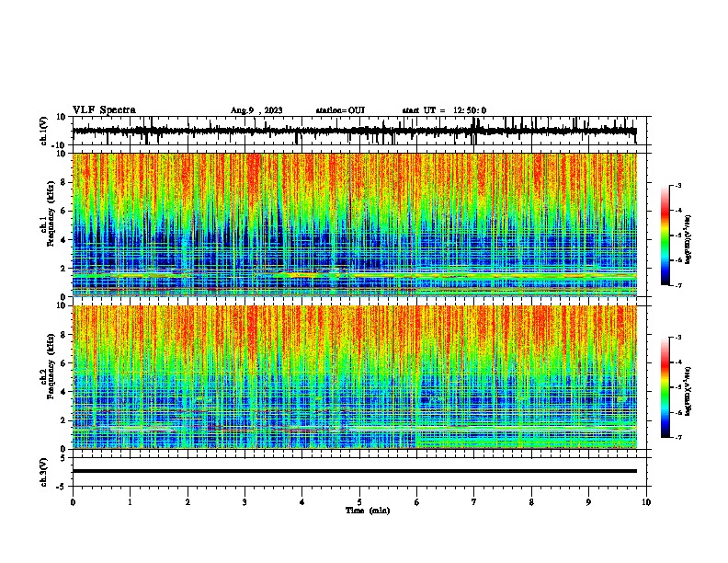Click the ch.2 frequency axis '6' tick label
This screenshot has width=728, height=563.
[x=63, y=363]
